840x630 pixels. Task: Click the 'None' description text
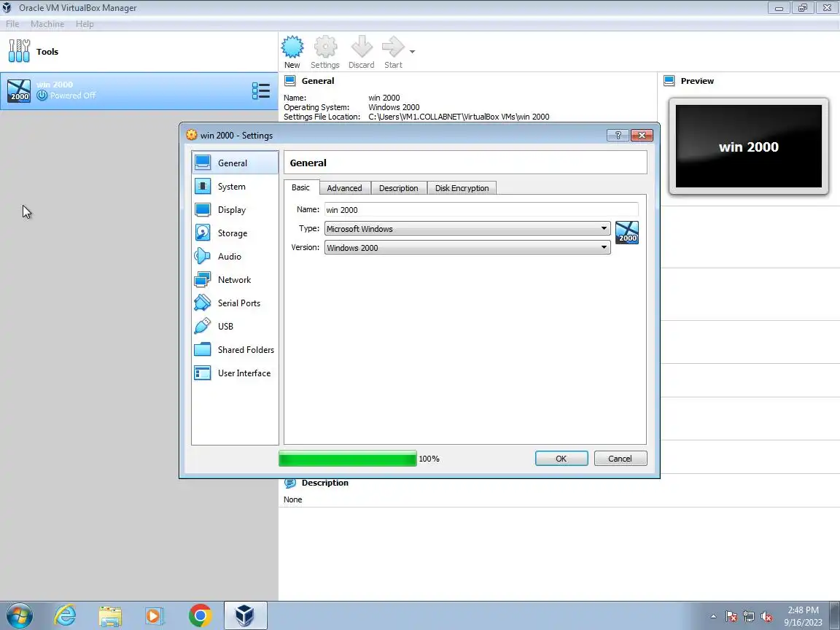tap(293, 499)
